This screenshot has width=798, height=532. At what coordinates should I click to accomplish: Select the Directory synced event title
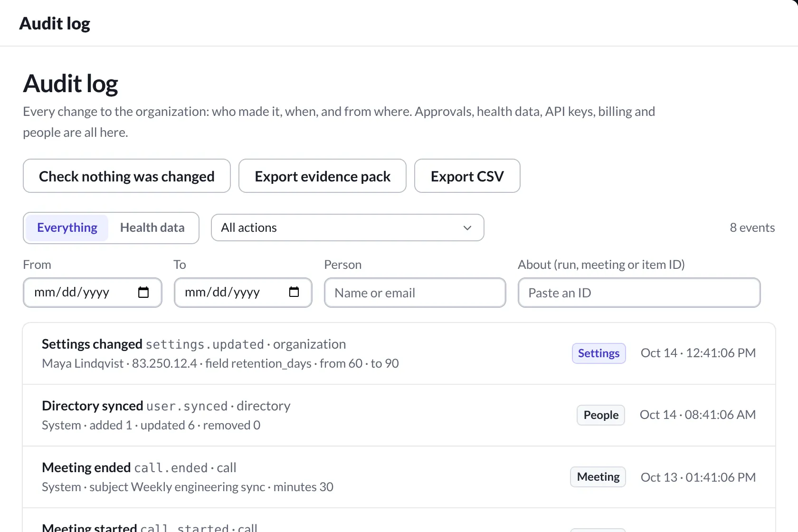coord(93,406)
